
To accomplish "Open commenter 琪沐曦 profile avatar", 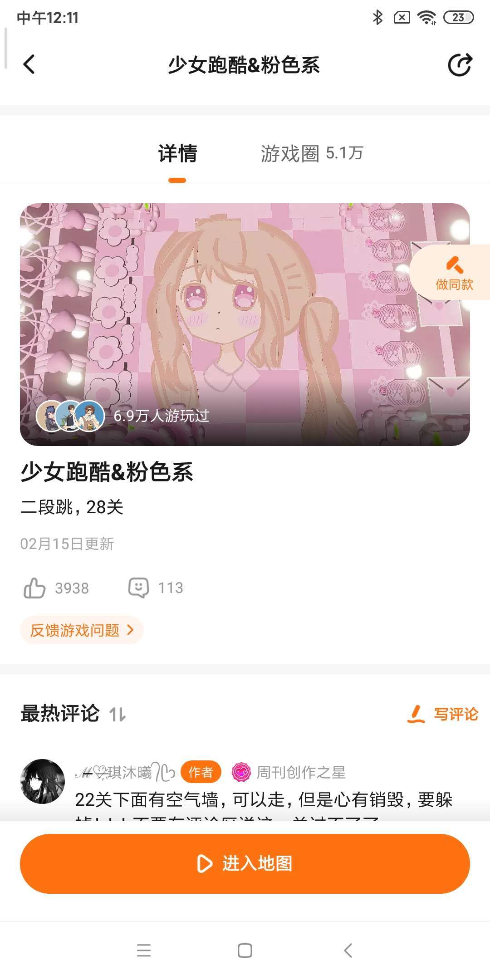I will pyautogui.click(x=43, y=781).
